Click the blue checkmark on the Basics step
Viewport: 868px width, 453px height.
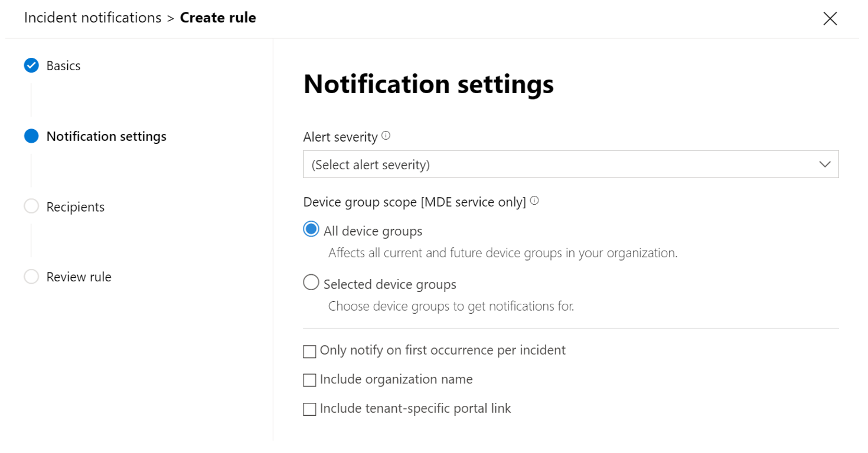pyautogui.click(x=31, y=65)
